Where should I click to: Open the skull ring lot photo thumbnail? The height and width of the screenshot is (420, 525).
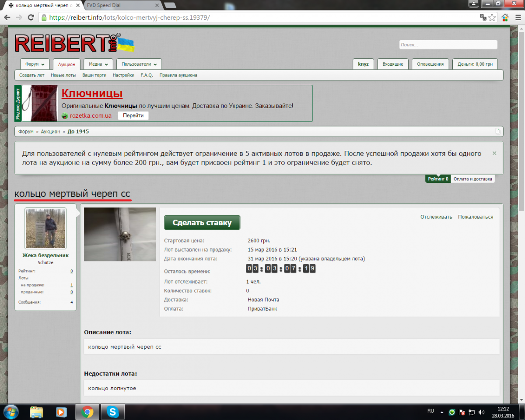(120, 234)
